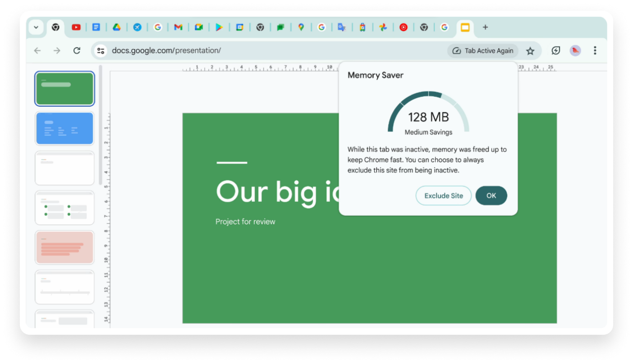Reload the current page
Viewport: 633px width, 364px height.
click(x=77, y=51)
